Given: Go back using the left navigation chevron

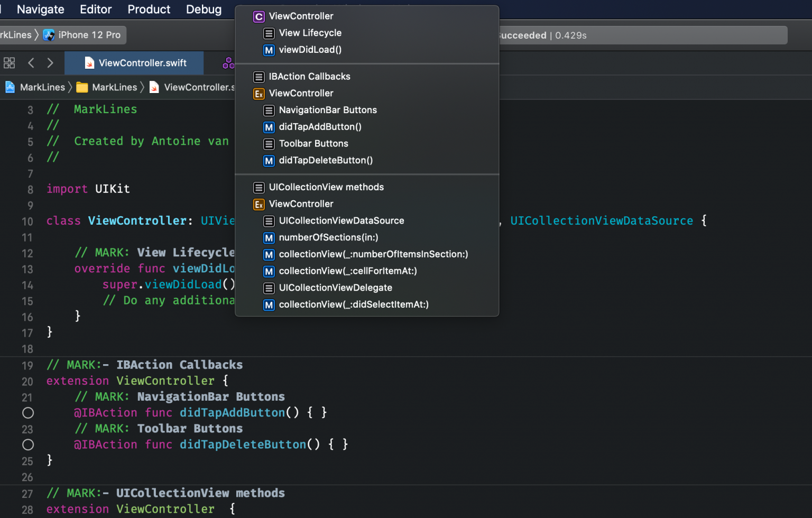Looking at the screenshot, I should pyautogui.click(x=31, y=62).
